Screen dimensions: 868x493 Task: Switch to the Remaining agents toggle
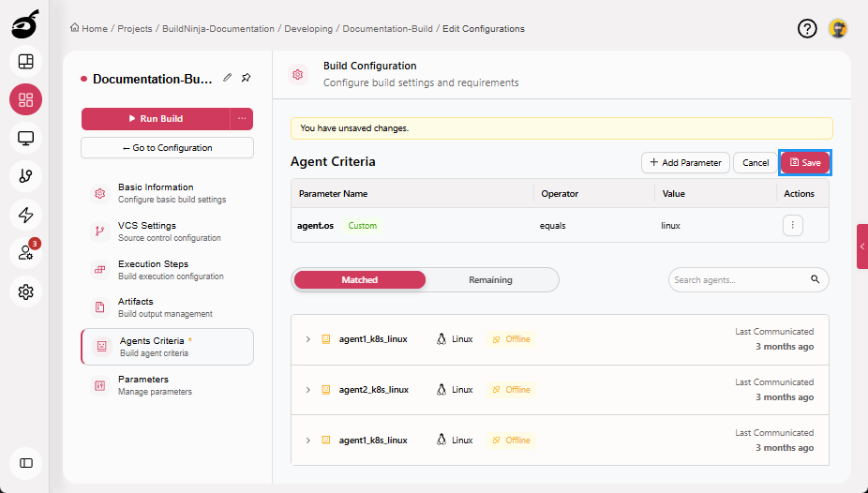click(x=490, y=280)
